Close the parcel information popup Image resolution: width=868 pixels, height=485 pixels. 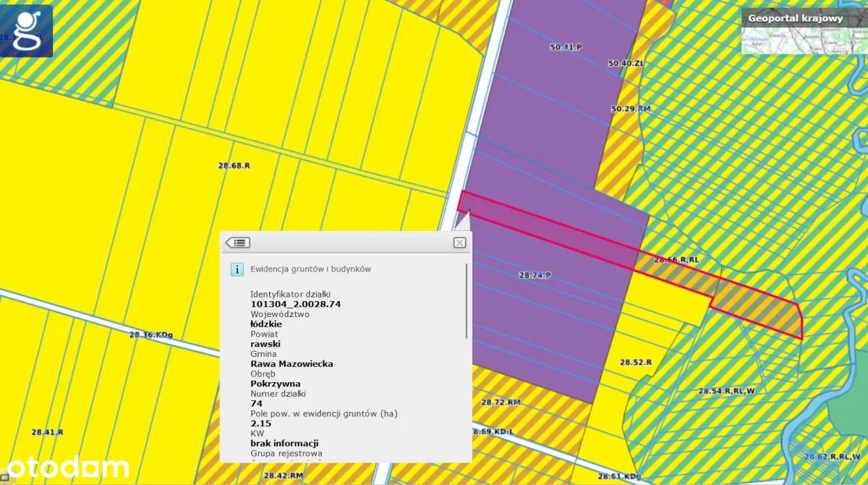pyautogui.click(x=459, y=242)
